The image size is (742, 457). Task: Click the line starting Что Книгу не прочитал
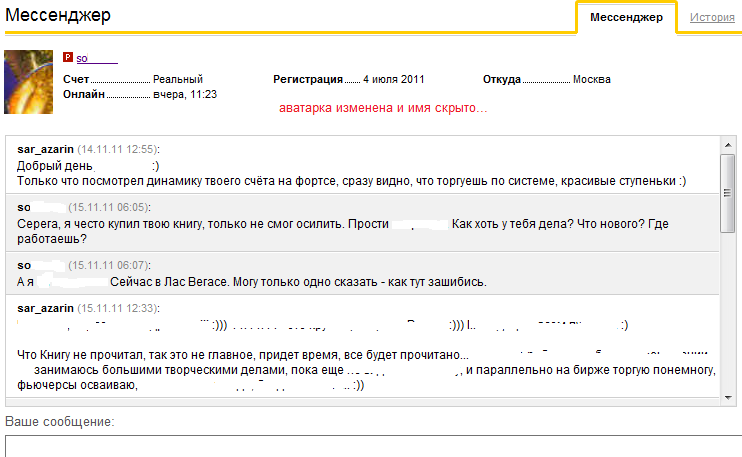pyautogui.click(x=243, y=355)
